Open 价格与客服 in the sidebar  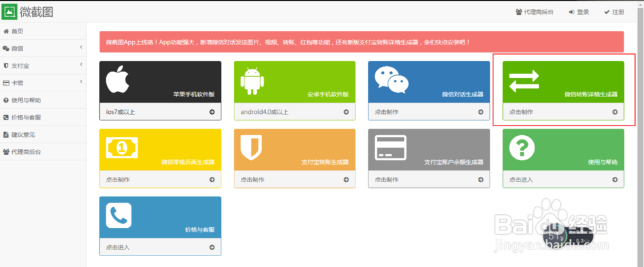(43, 117)
